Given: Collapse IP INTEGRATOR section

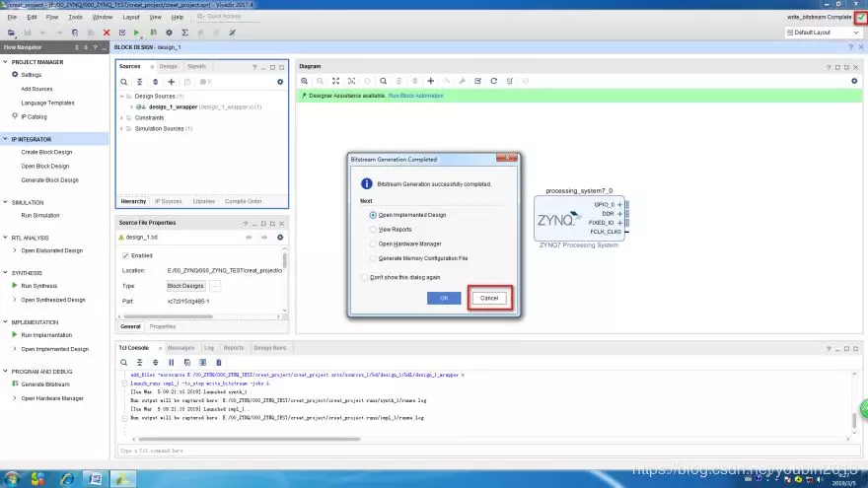Looking at the screenshot, I should click(x=6, y=139).
